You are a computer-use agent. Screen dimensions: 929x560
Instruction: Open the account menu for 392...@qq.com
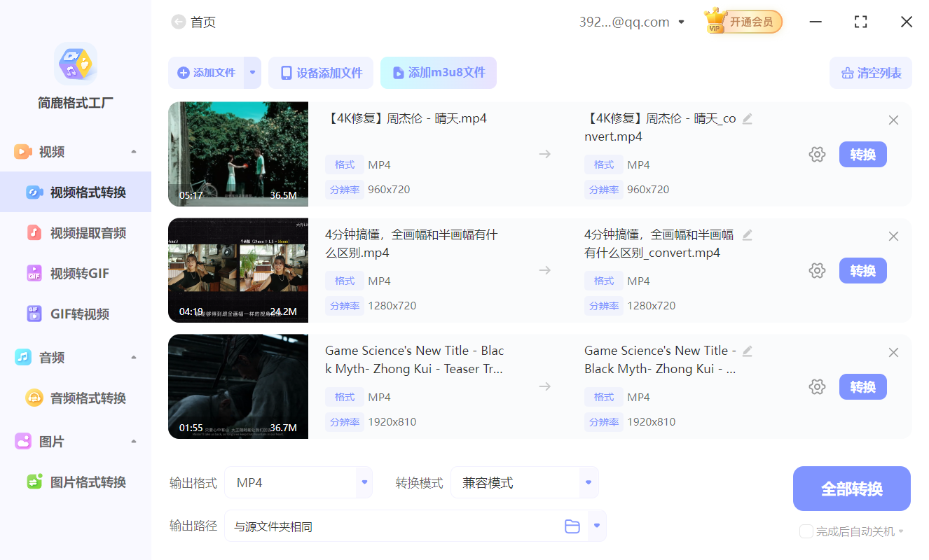pyautogui.click(x=680, y=22)
